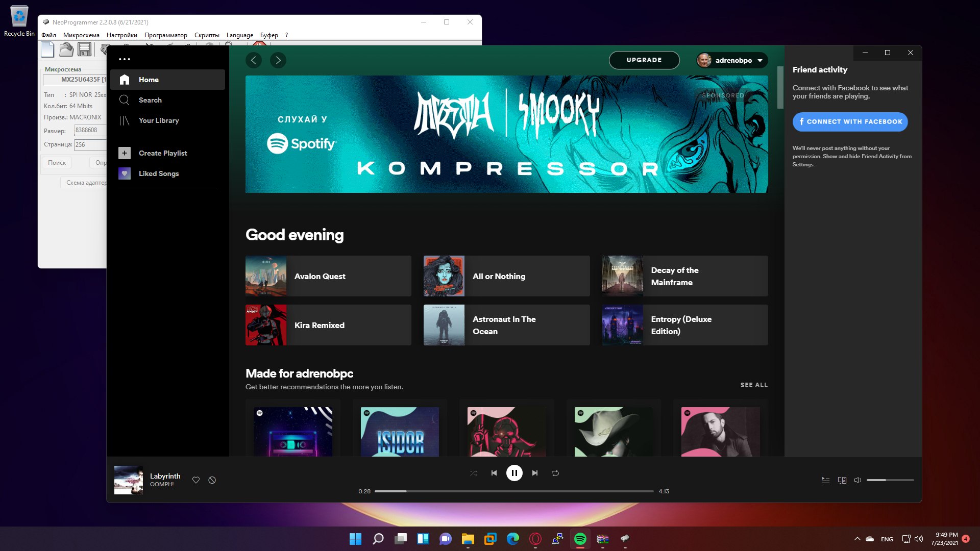The height and width of the screenshot is (551, 980).
Task: Click Create Playlist plus icon
Action: 125,153
